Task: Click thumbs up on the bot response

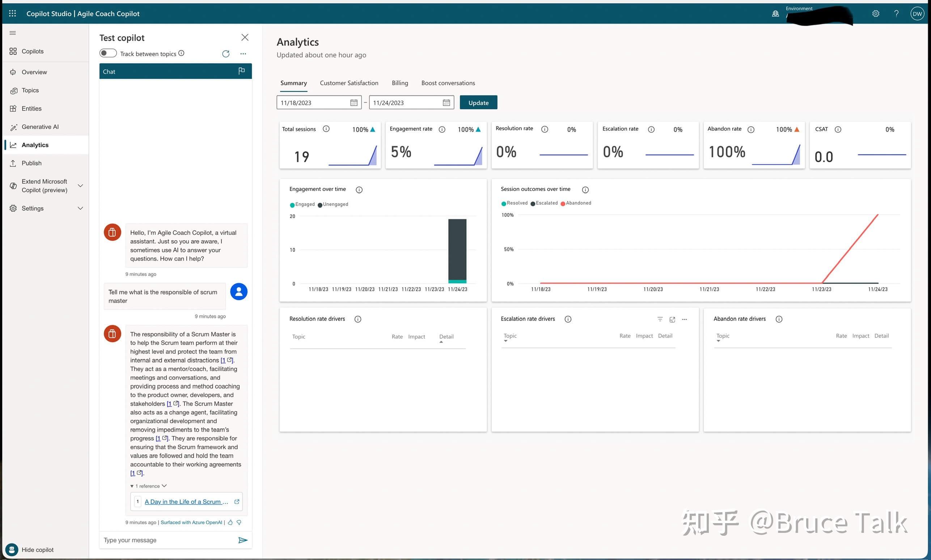Action: tap(230, 522)
